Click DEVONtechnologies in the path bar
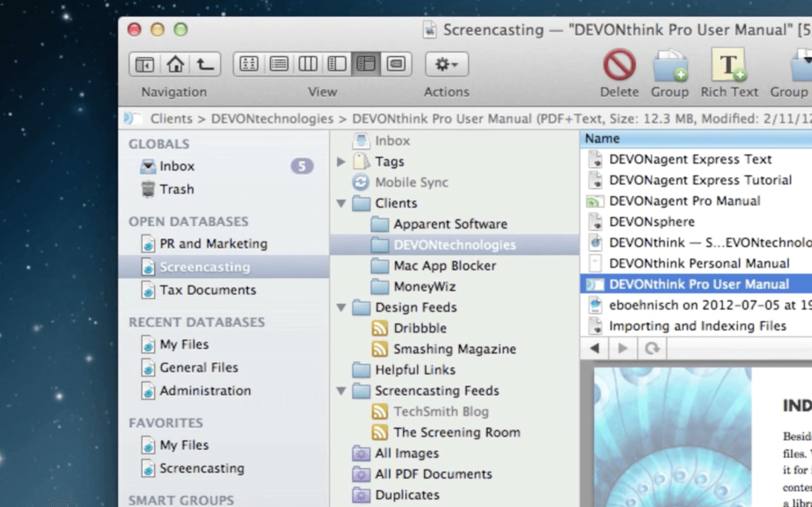The width and height of the screenshot is (812, 507). click(x=272, y=119)
